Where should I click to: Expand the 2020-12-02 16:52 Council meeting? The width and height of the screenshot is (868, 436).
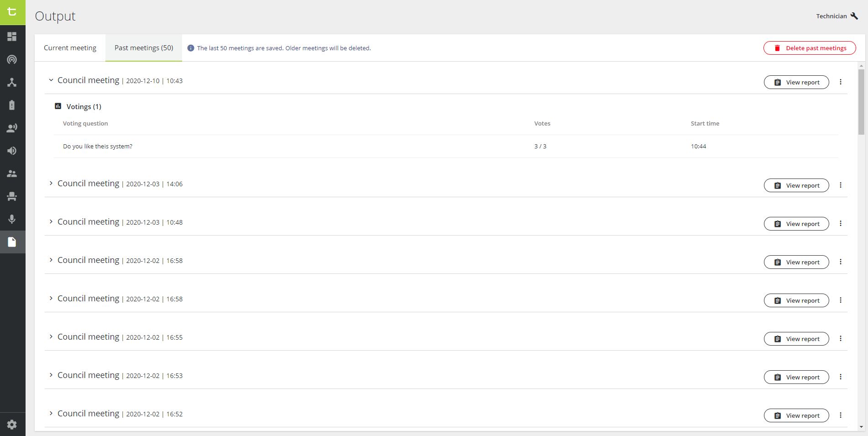pos(51,414)
